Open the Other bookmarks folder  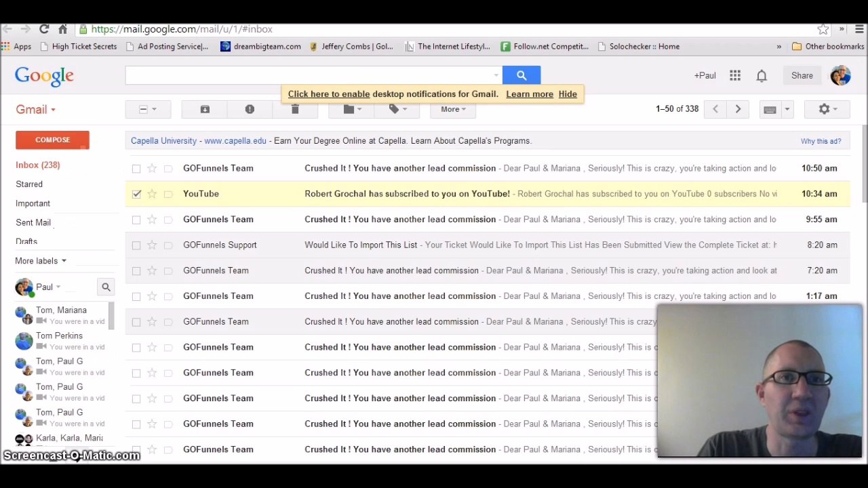(x=828, y=46)
